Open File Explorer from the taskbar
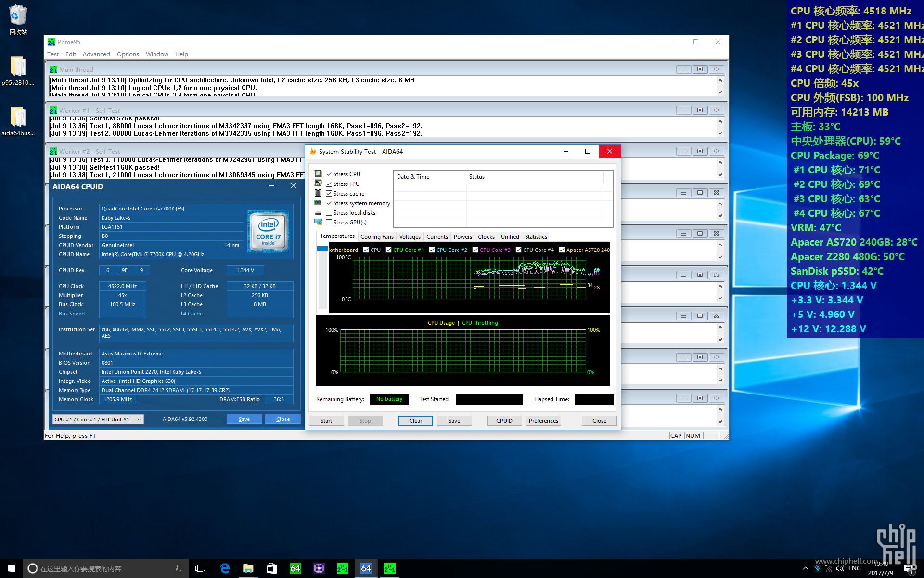 (248, 568)
